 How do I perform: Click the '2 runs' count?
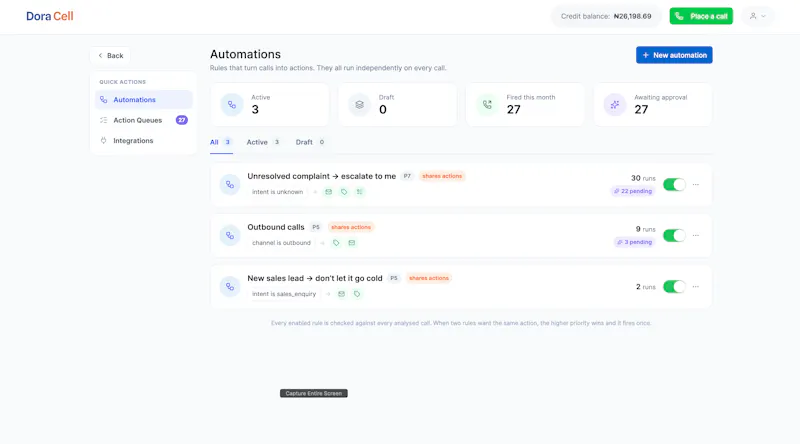645,287
